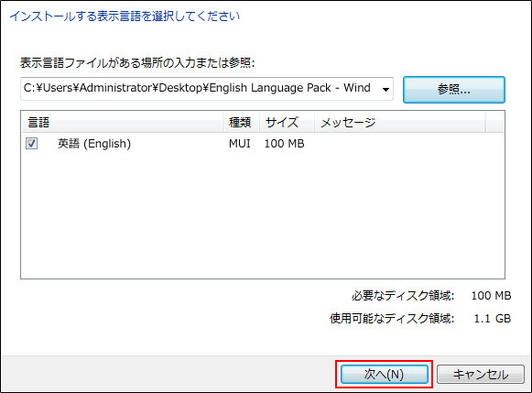Sort by the 言語 column header
Screen dimensions: 532x393
(122, 122)
